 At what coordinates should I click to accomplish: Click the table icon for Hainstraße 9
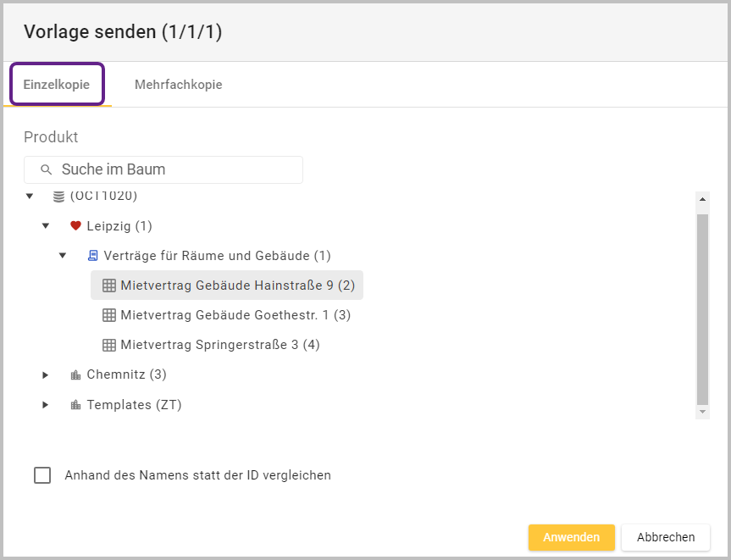108,286
